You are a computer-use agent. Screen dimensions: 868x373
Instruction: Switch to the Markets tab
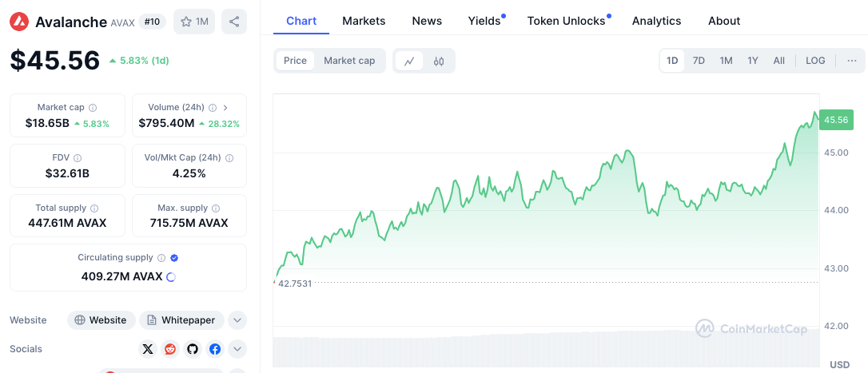[x=364, y=21]
